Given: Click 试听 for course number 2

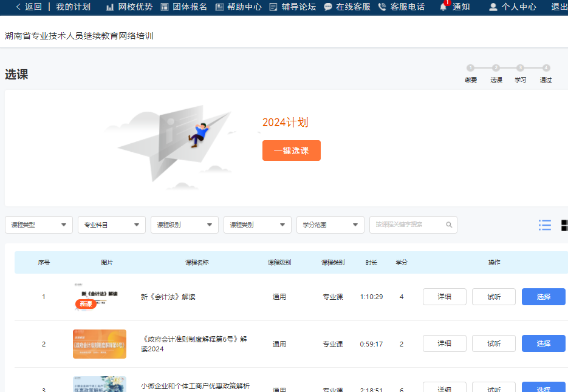Looking at the screenshot, I should click(x=494, y=343).
